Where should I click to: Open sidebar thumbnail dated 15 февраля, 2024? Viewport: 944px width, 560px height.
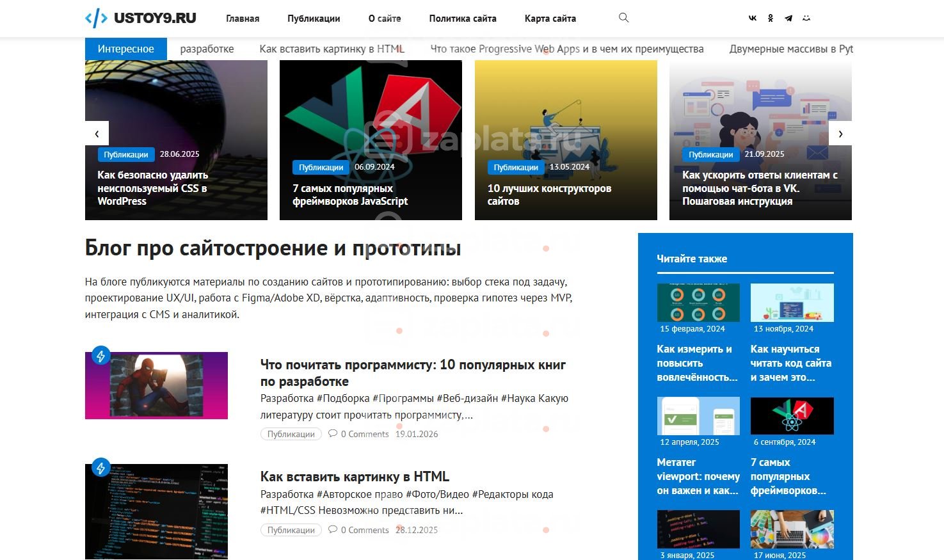tap(698, 303)
